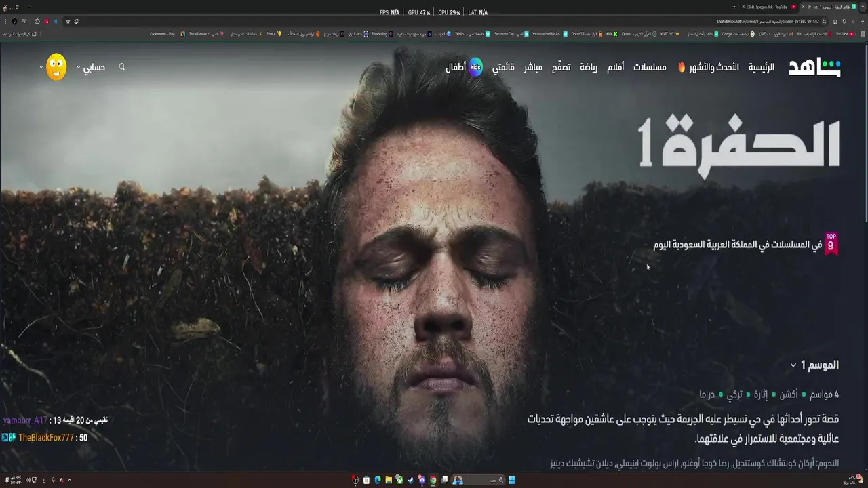Screen dimensions: 868x488
Task: Go to الرئيسية home menu
Action: point(762,67)
